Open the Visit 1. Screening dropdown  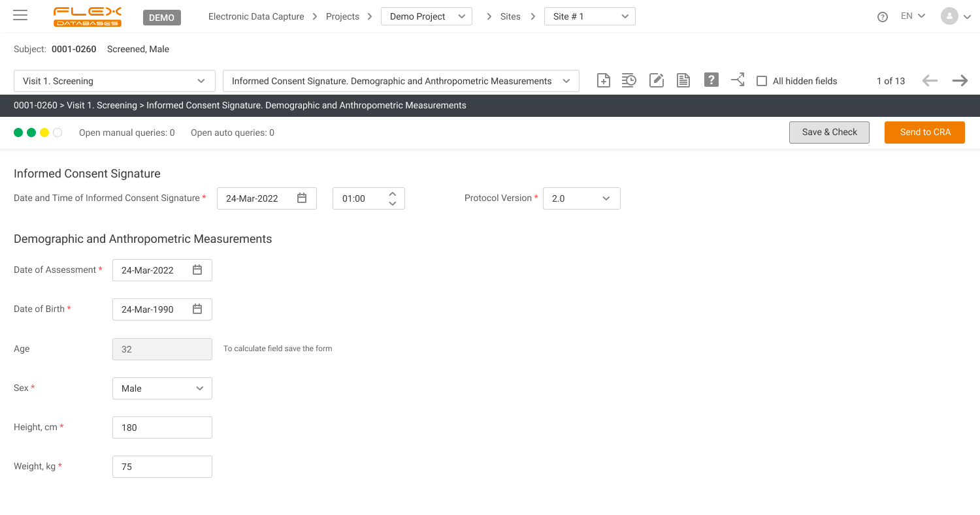[x=114, y=81]
